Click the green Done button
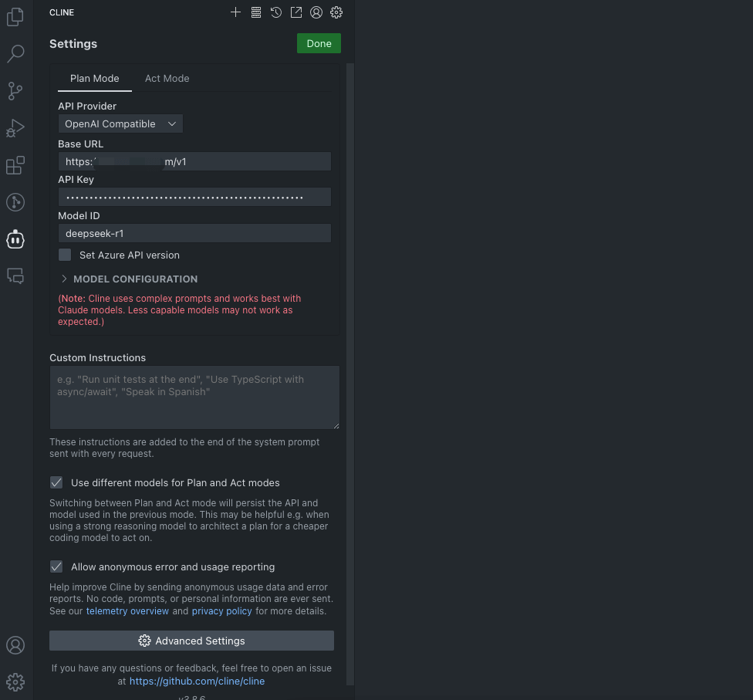Screen dimensions: 753x700 click(319, 43)
